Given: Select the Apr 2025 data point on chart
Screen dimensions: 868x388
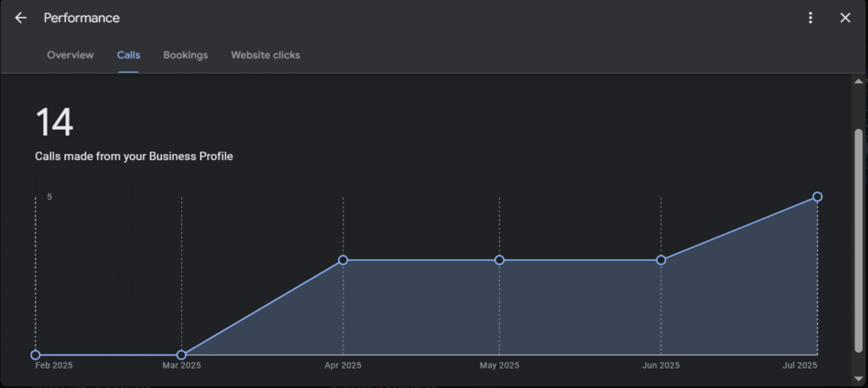Looking at the screenshot, I should 342,260.
